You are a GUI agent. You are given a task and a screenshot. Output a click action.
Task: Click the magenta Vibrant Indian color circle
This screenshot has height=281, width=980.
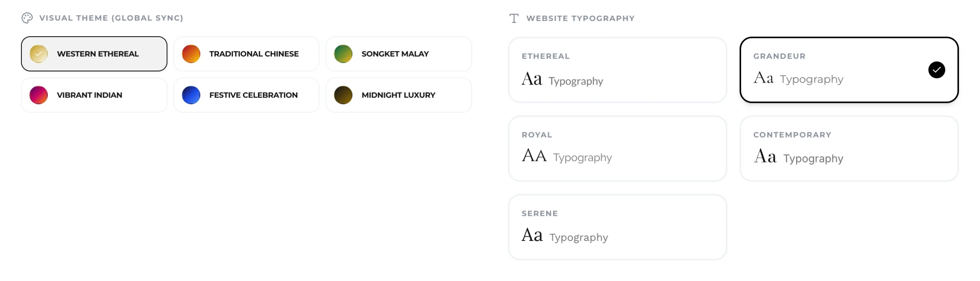click(x=39, y=95)
